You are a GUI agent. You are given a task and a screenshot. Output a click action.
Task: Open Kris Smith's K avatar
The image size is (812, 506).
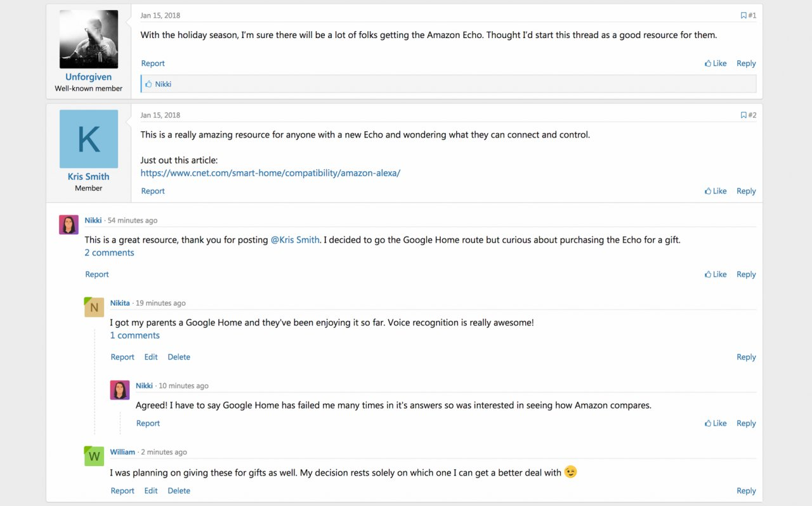tap(89, 139)
